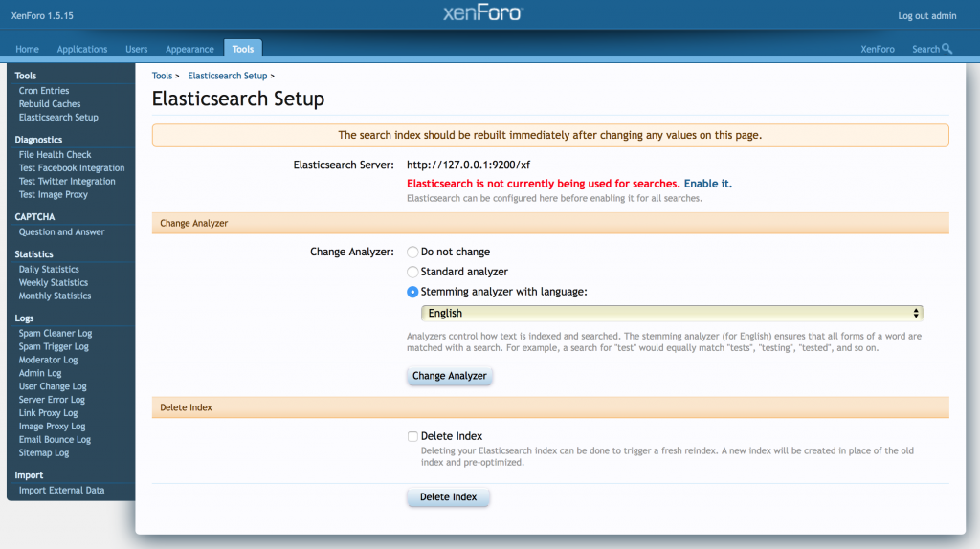Open the English language dropdown

pos(672,313)
